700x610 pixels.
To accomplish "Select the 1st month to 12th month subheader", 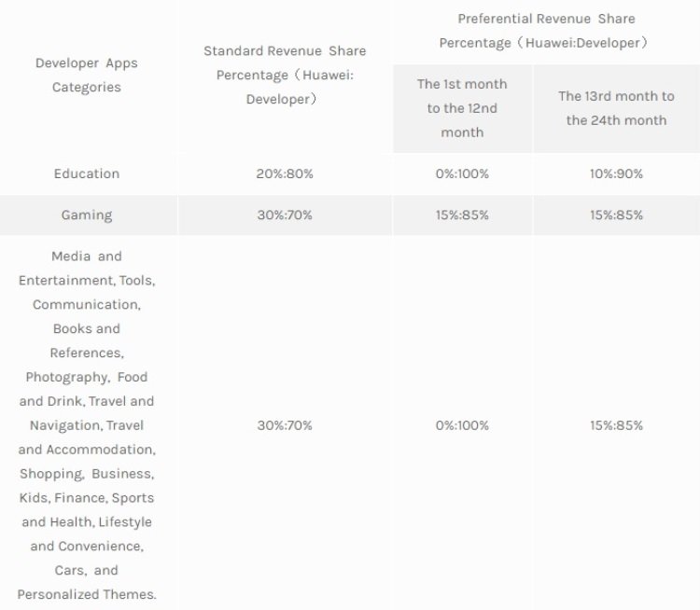I will [x=462, y=108].
